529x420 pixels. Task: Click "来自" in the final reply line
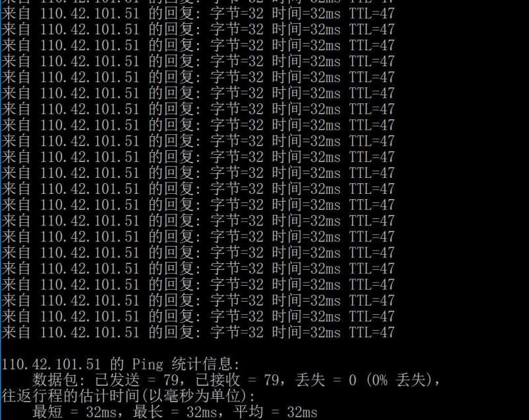click(x=15, y=332)
